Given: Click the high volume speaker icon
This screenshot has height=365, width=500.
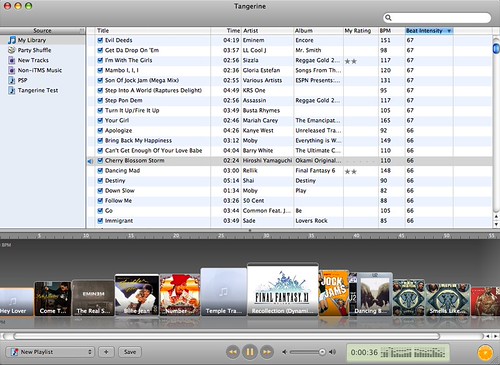Looking at the screenshot, I should pos(332,352).
